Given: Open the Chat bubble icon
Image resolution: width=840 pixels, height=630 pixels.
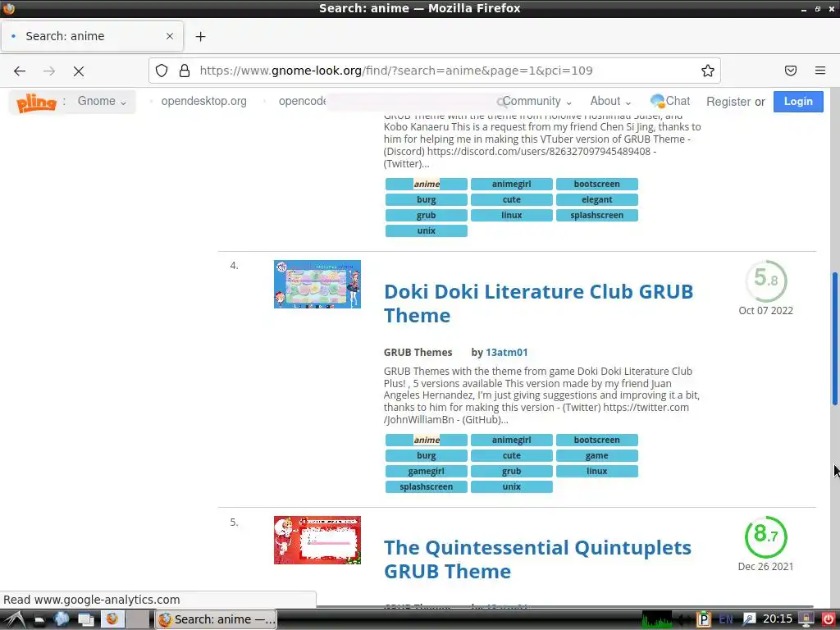Looking at the screenshot, I should (x=657, y=101).
